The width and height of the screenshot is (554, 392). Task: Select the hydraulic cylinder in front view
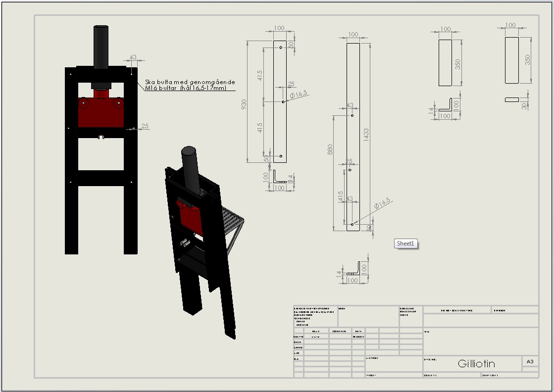(101, 46)
